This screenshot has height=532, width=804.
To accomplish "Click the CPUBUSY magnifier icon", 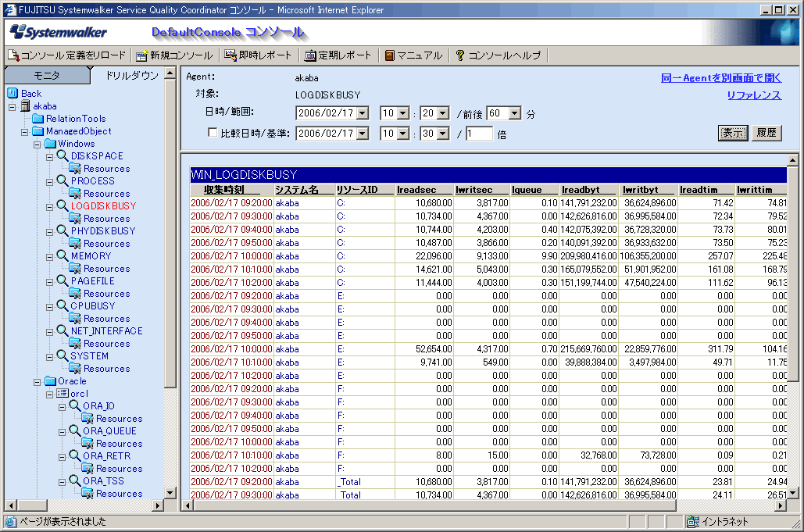I will (63, 305).
